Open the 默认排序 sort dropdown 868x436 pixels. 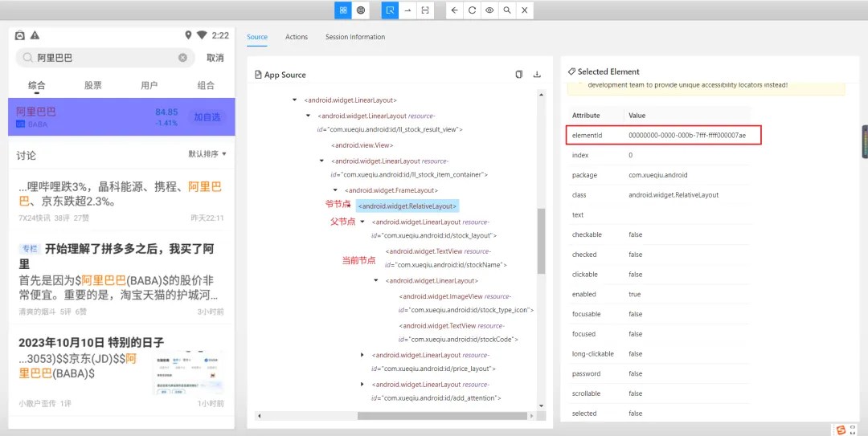207,154
